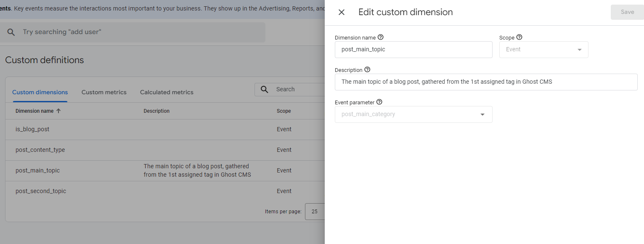Click the Save button
Screen dimensions: 644x244
point(627,12)
